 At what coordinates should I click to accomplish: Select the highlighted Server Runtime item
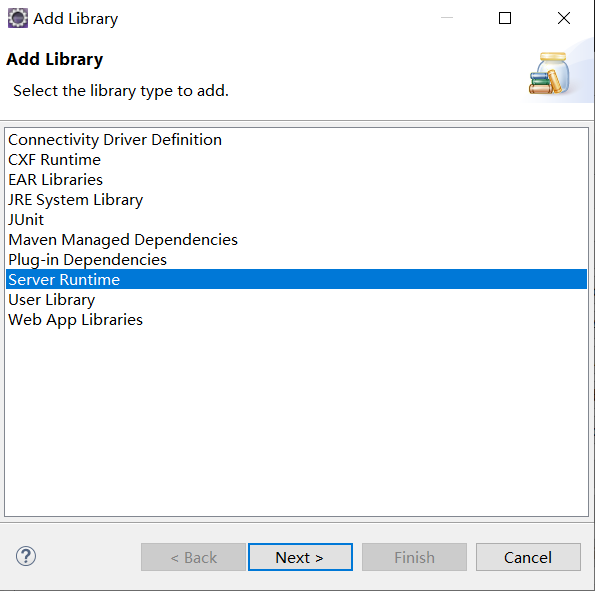[296, 279]
